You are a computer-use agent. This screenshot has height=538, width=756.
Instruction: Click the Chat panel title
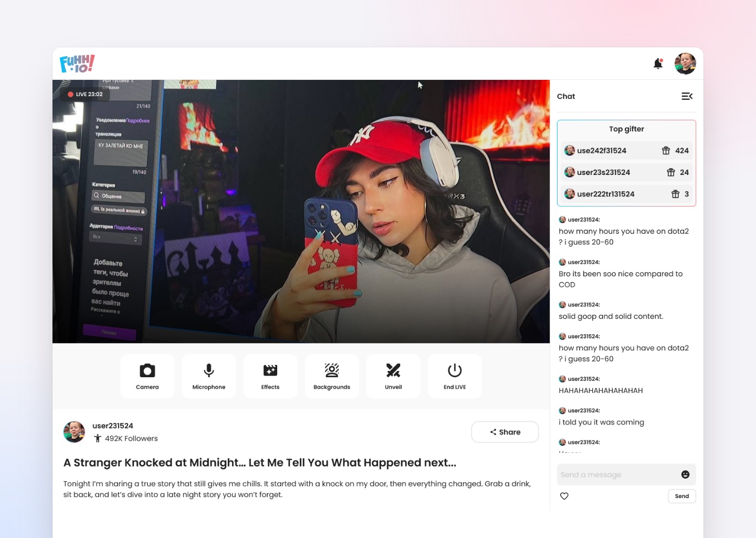566,96
